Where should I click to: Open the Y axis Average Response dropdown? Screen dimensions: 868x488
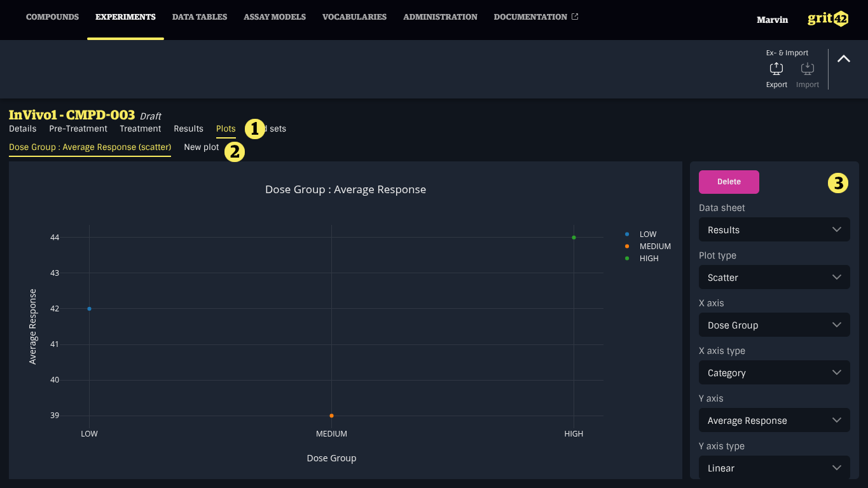coord(774,421)
